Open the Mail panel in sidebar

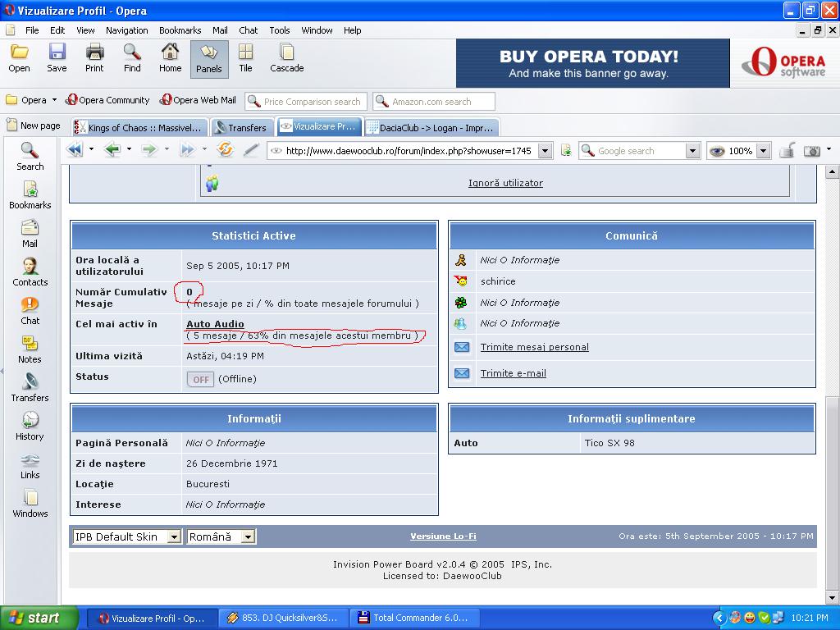30,234
